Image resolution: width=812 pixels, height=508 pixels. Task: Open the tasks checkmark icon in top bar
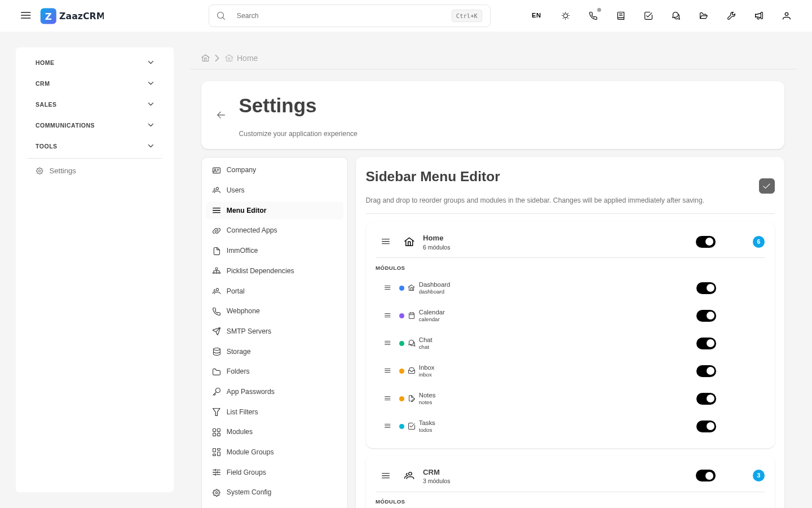648,16
